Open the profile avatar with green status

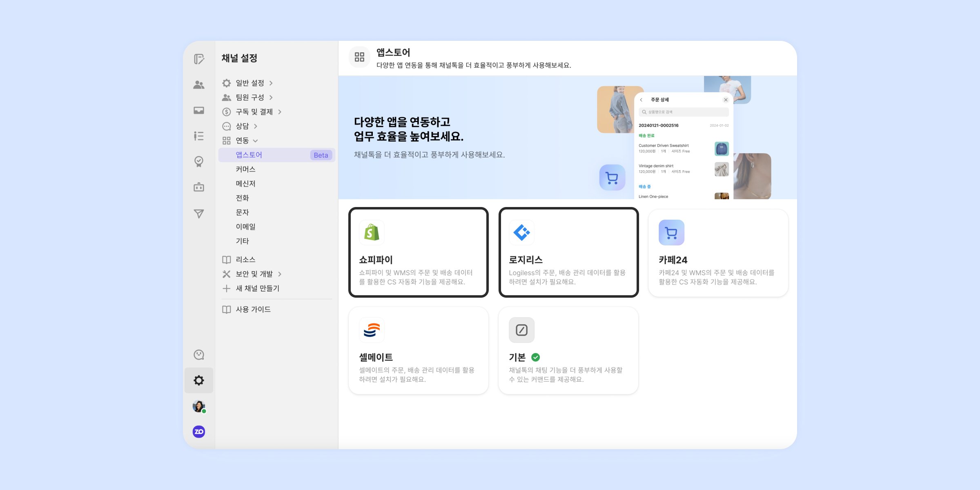(199, 406)
